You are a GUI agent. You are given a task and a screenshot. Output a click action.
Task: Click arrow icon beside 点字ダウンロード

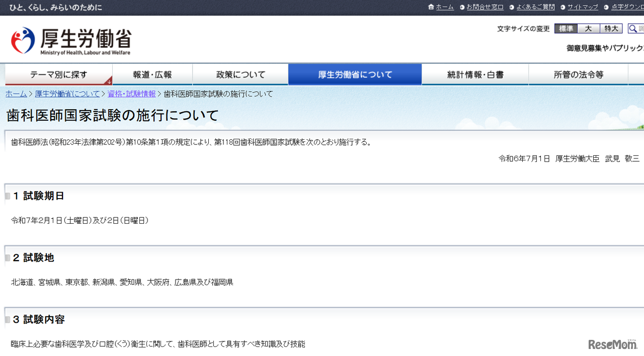point(606,7)
